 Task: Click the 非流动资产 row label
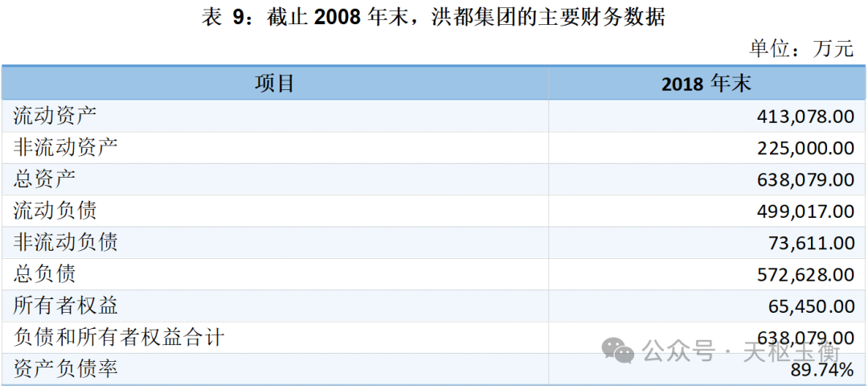tap(65, 147)
